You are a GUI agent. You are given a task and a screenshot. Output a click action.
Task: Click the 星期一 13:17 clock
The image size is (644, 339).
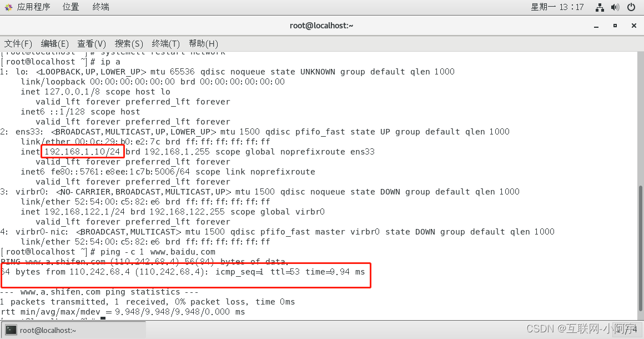pos(557,7)
